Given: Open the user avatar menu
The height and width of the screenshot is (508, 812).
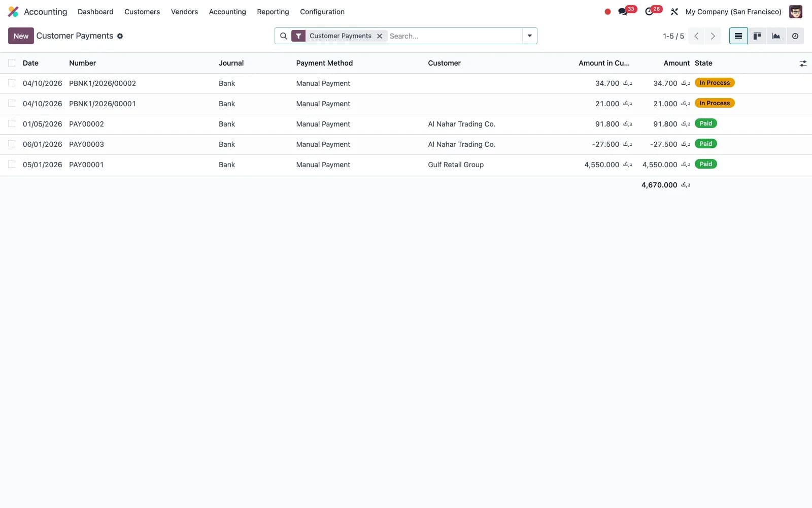Looking at the screenshot, I should coord(796,12).
